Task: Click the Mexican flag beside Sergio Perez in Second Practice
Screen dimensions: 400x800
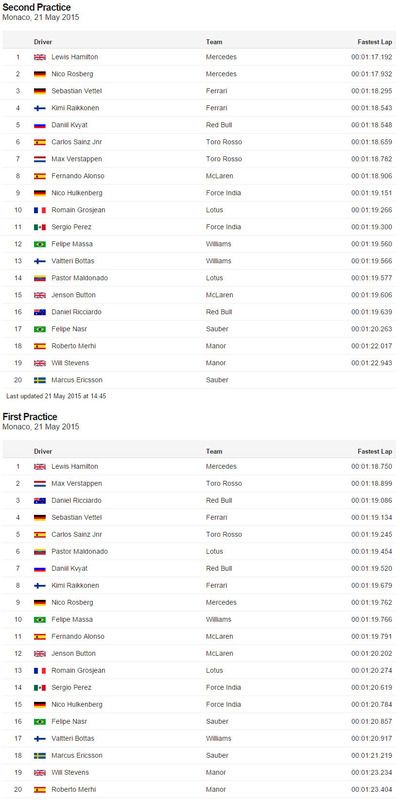Action: click(x=40, y=227)
